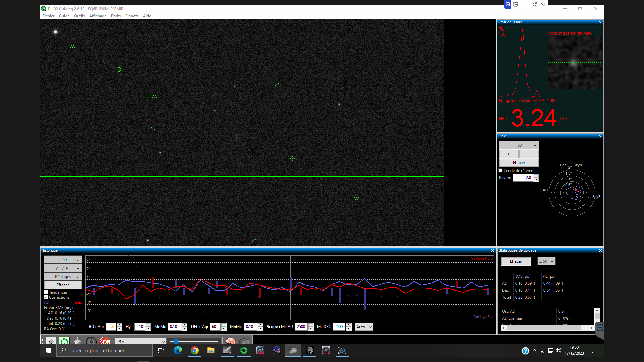Image resolution: width=644 pixels, height=362 pixels.
Task: Open the spiral galaxy app icon in taskbar
Action: click(260, 350)
